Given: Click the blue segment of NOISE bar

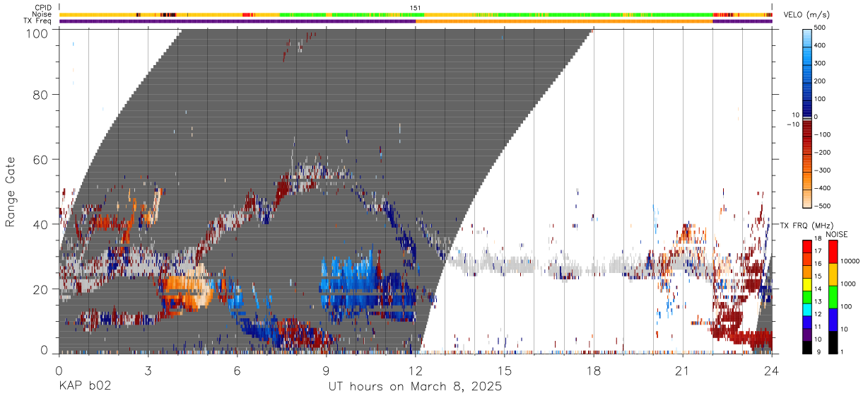Looking at the screenshot, I should (x=833, y=318).
